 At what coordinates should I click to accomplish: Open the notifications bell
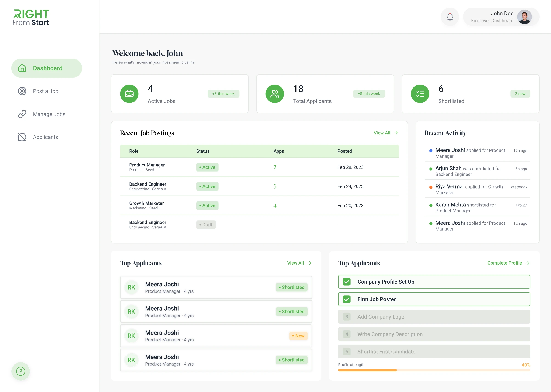pos(450,17)
